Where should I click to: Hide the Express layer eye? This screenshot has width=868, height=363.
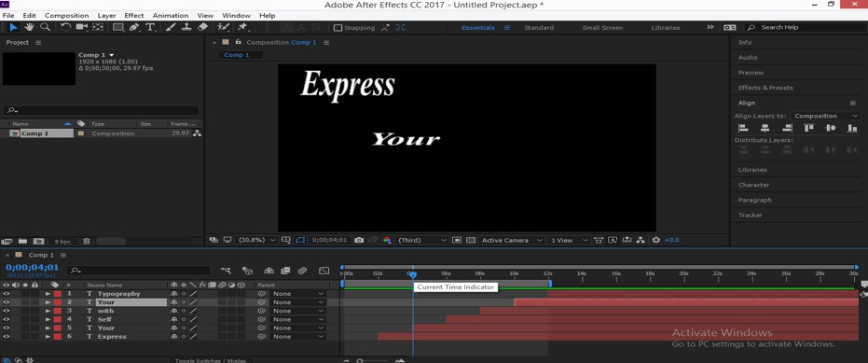tap(7, 336)
